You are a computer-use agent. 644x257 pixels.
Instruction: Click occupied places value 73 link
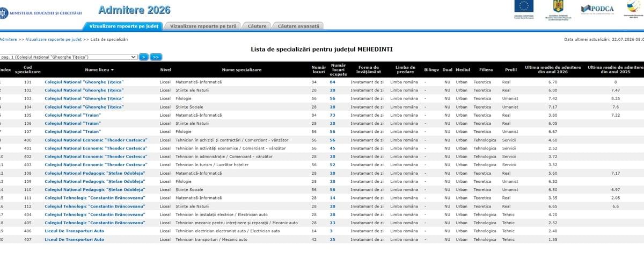(x=332, y=115)
